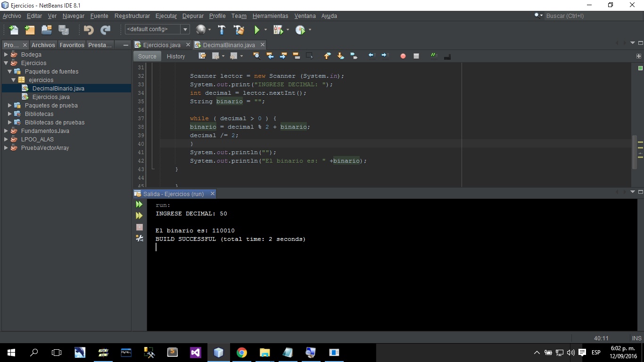Build project with the hammer icon
The width and height of the screenshot is (644, 362).
pyautogui.click(x=221, y=29)
